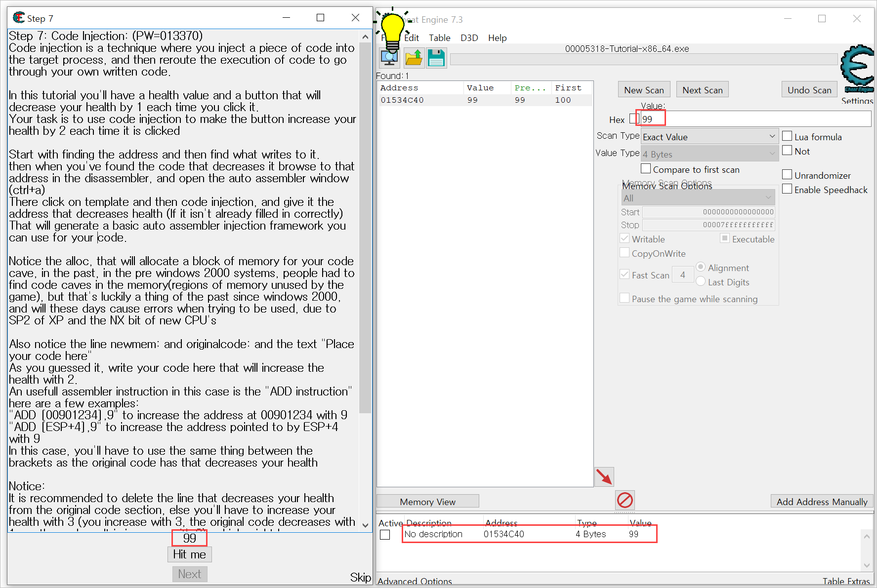Click the '4 Bytes' type in address list

(x=590, y=534)
